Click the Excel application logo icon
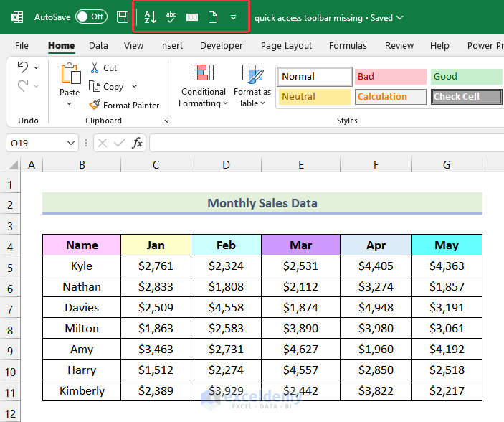Screen dimensions: 504x422 click(17, 17)
